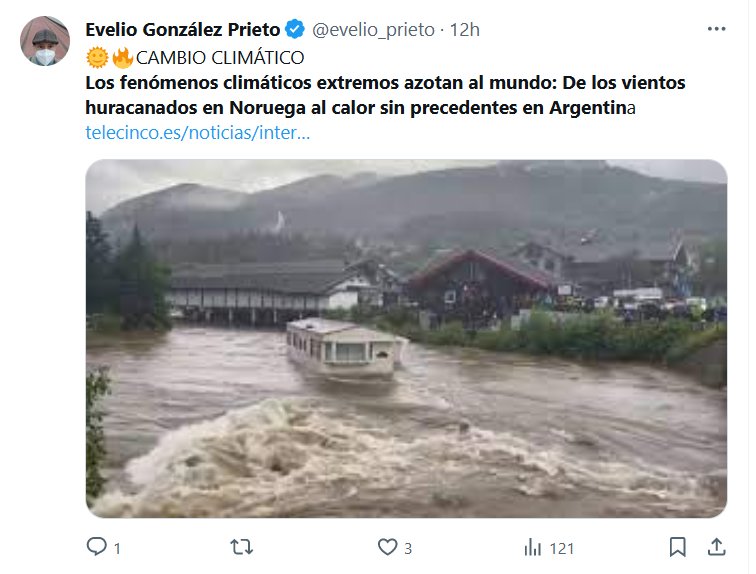The image size is (756, 574).
Task: View tweet analytics bar chart icon
Action: (533, 547)
